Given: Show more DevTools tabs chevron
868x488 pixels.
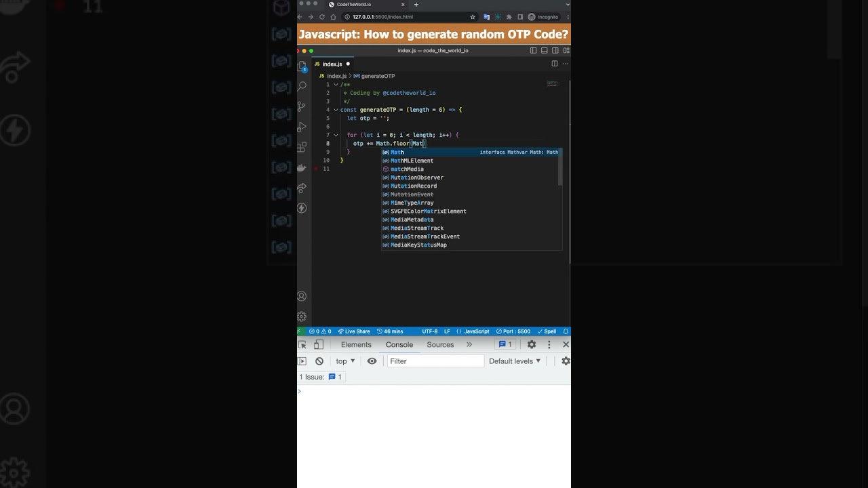Looking at the screenshot, I should (x=469, y=344).
